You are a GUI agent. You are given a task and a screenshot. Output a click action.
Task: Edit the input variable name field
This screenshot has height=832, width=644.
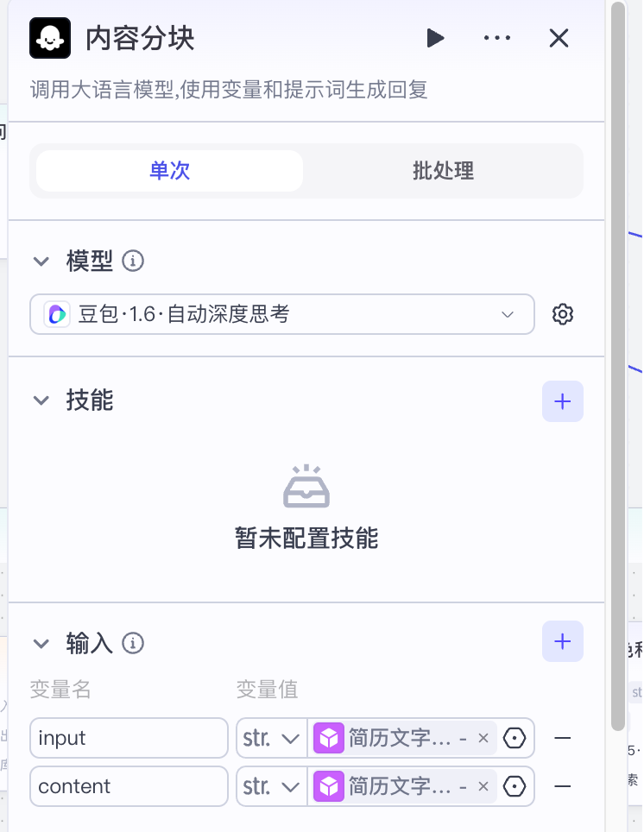(x=129, y=738)
